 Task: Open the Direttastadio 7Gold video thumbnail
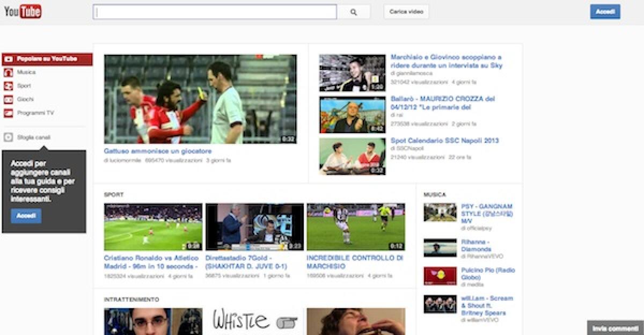pos(254,227)
